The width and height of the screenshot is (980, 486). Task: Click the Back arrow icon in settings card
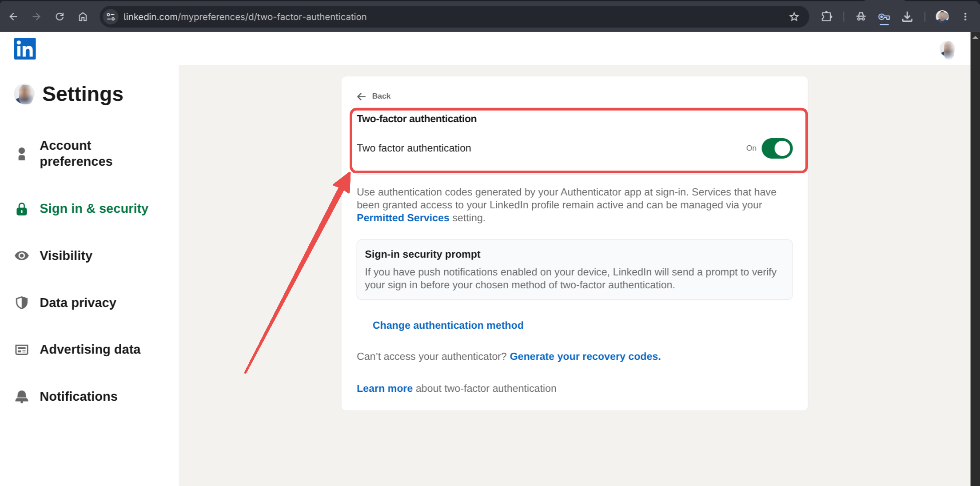[362, 96]
